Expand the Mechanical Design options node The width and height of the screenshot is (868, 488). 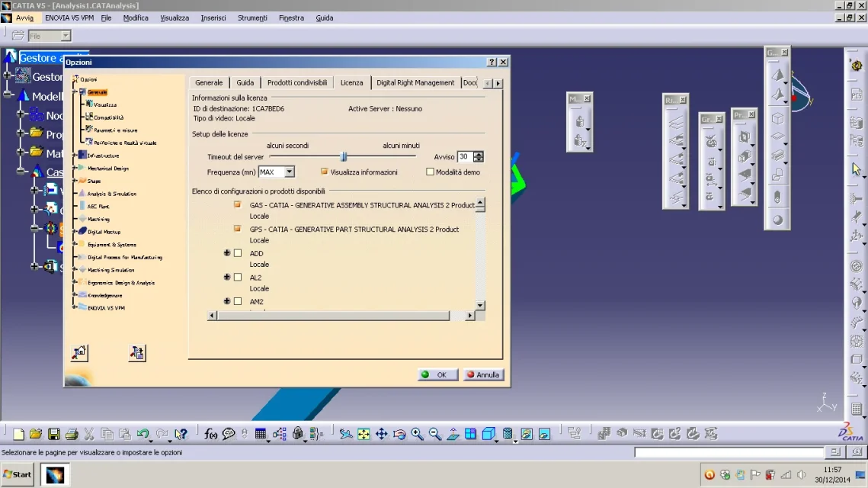point(75,169)
